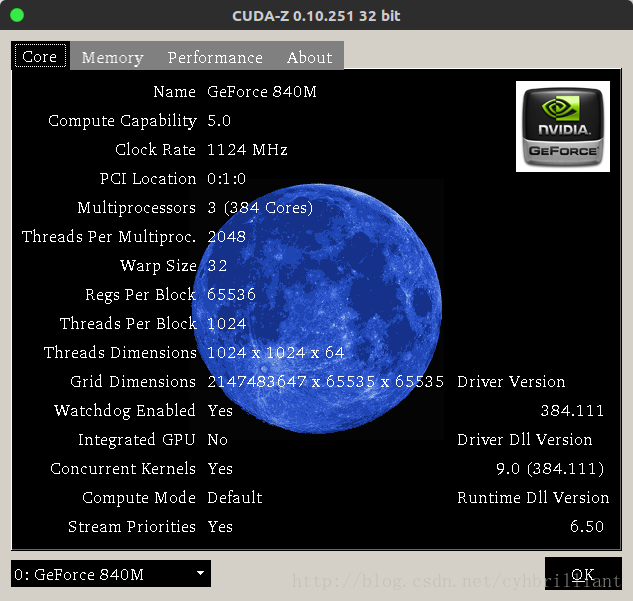Click the PCI Location 0:1:0 value
Image resolution: width=633 pixels, height=601 pixels.
point(226,179)
